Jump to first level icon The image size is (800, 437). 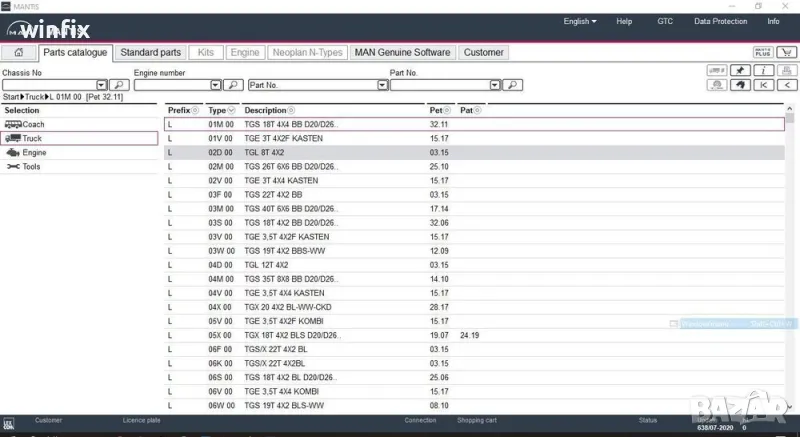coord(763,85)
